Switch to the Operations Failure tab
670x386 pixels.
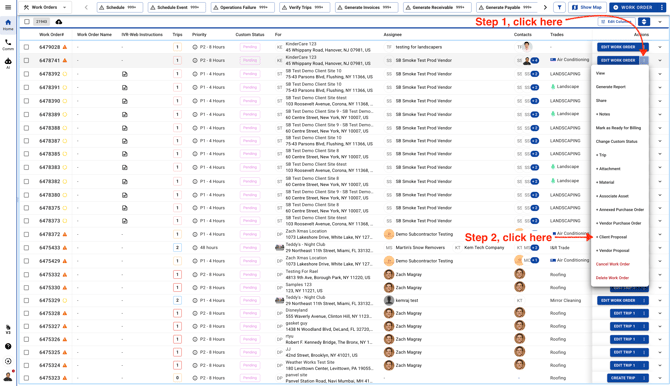coord(243,7)
